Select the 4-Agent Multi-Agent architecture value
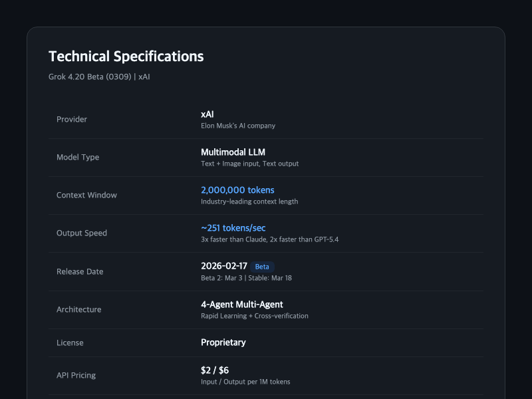 coord(242,305)
